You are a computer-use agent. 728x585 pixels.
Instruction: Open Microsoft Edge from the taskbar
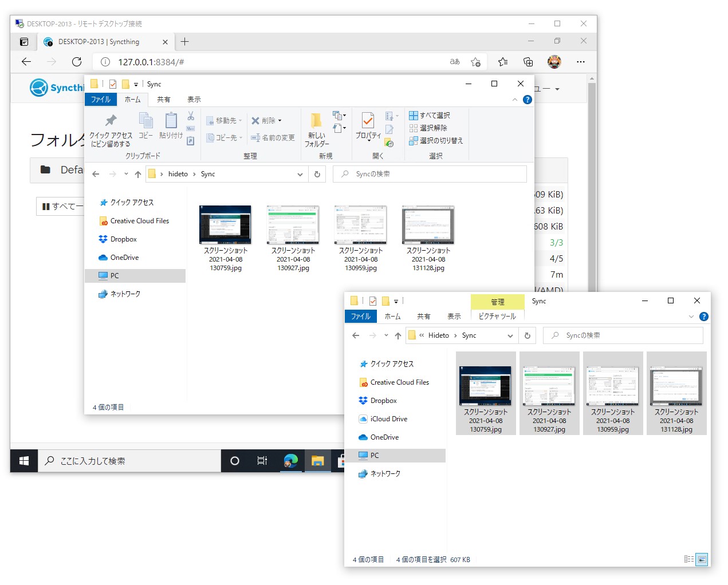[291, 461]
